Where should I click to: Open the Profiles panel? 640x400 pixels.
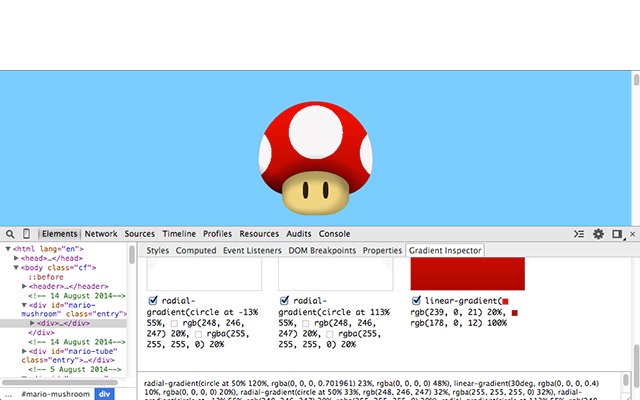(x=217, y=234)
